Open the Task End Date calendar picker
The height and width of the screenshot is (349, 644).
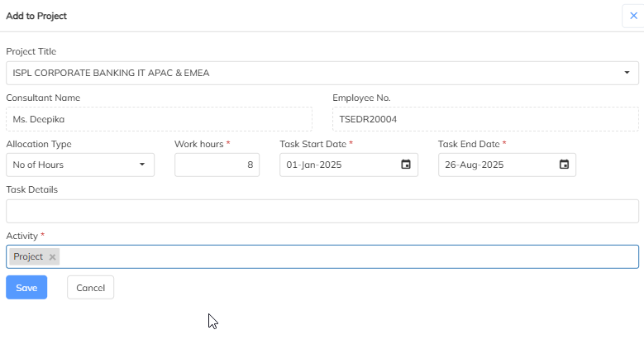pyautogui.click(x=564, y=165)
